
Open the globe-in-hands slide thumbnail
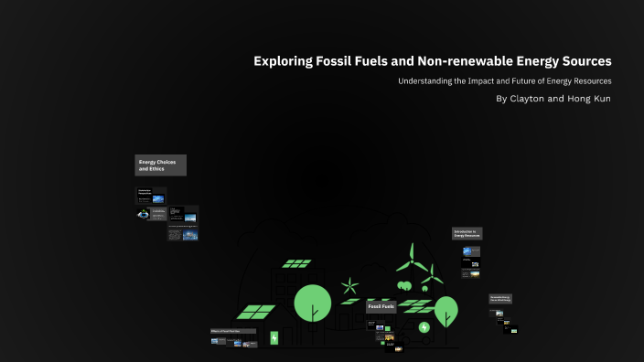(x=152, y=214)
